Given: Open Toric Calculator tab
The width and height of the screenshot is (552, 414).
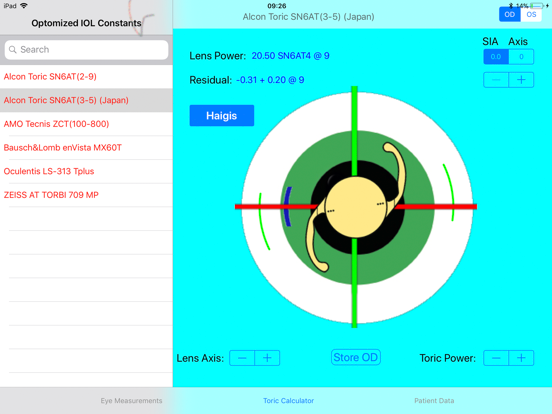Looking at the screenshot, I should pyautogui.click(x=288, y=401).
